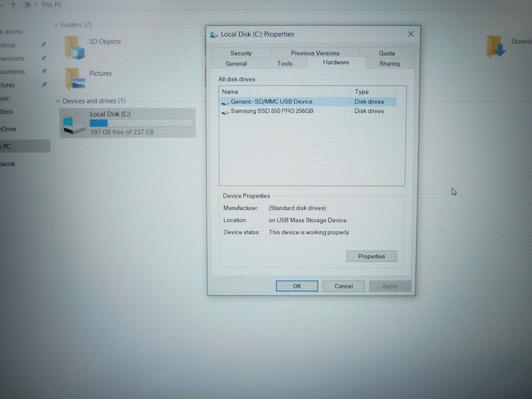532x399 pixels.
Task: Click the pin icon beside Pictures in sidebar
Action: (x=44, y=84)
